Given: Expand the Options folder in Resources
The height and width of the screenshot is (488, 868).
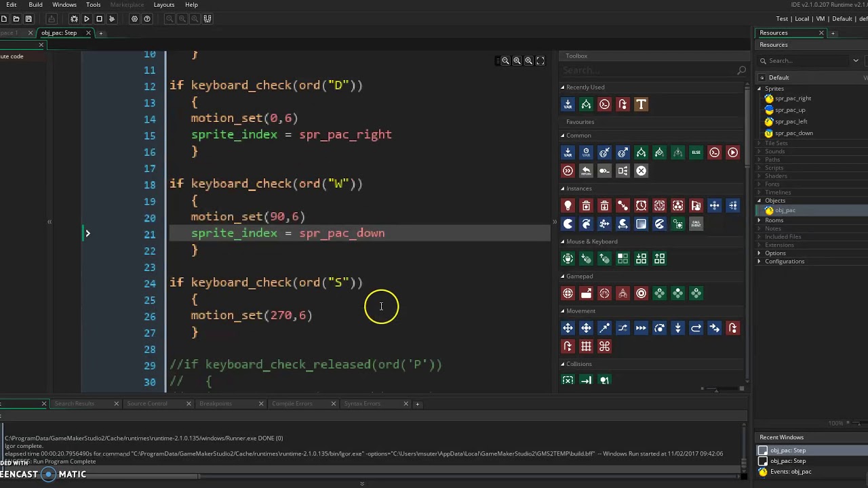Looking at the screenshot, I should [759, 253].
